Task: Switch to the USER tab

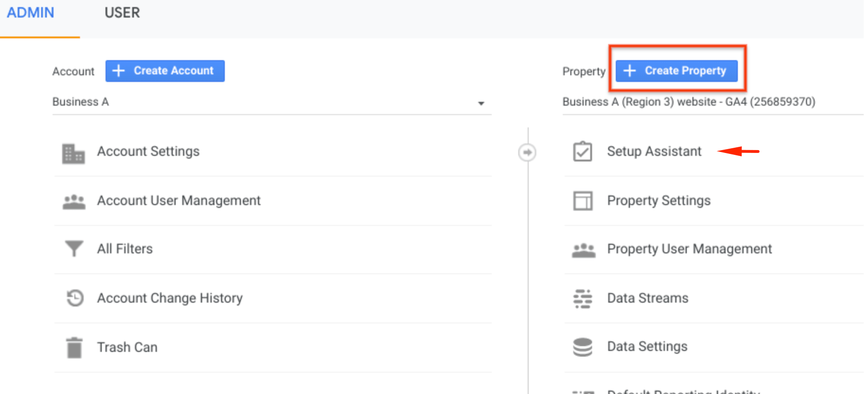Action: click(122, 13)
